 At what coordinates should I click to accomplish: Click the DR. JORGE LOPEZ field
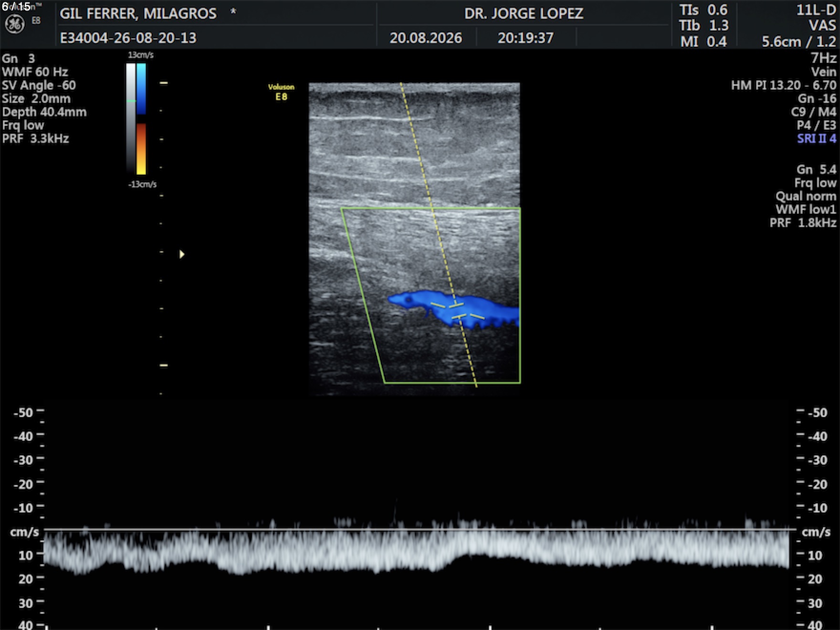point(524,13)
